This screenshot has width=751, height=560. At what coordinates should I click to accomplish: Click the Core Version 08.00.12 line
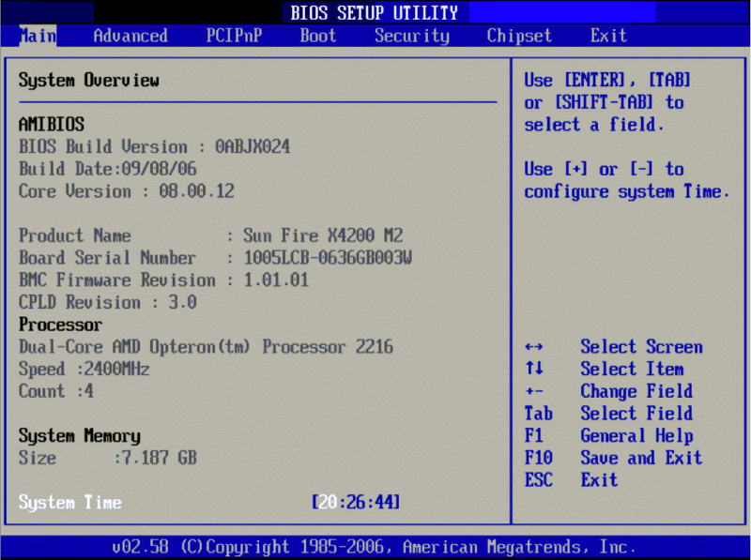[x=127, y=191]
